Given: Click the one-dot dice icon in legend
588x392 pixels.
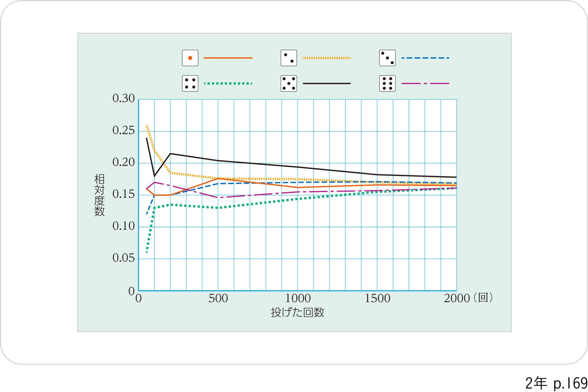Looking at the screenshot, I should pyautogui.click(x=190, y=58).
